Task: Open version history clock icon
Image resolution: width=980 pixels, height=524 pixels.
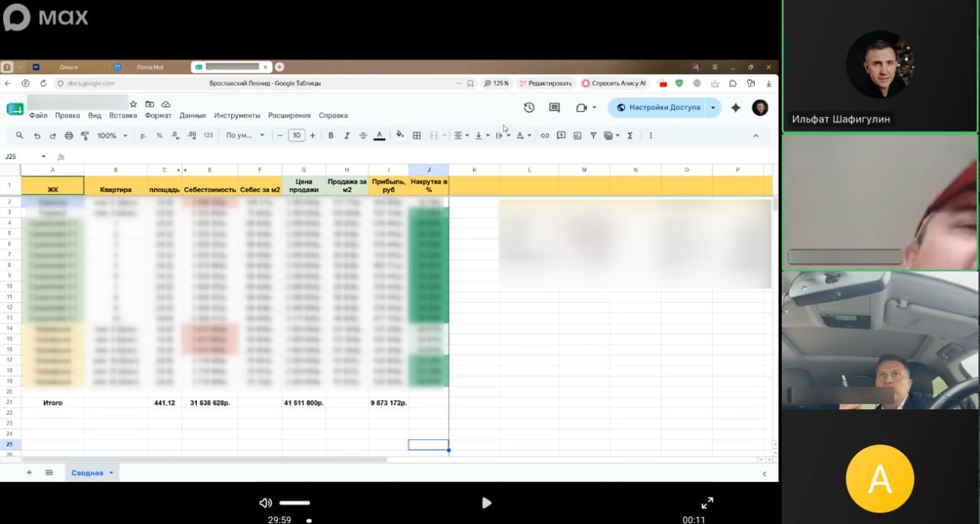Action: tap(528, 108)
